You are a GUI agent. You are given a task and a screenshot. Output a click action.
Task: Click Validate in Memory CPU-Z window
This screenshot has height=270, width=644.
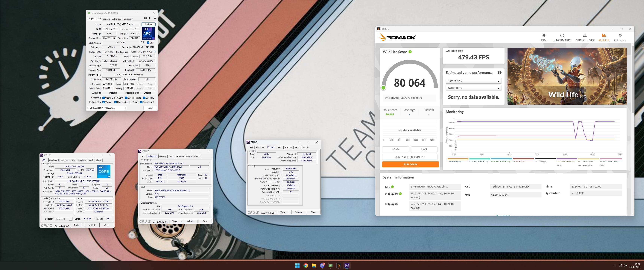coord(299,212)
